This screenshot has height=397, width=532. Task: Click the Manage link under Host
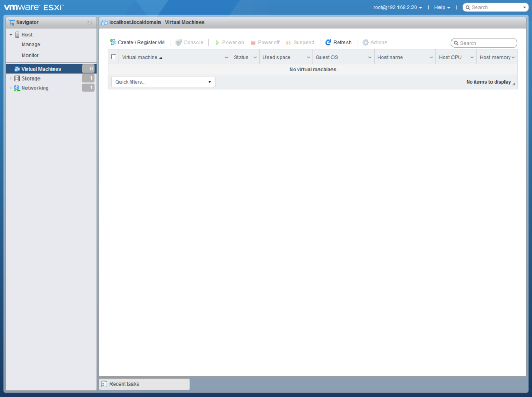click(30, 44)
